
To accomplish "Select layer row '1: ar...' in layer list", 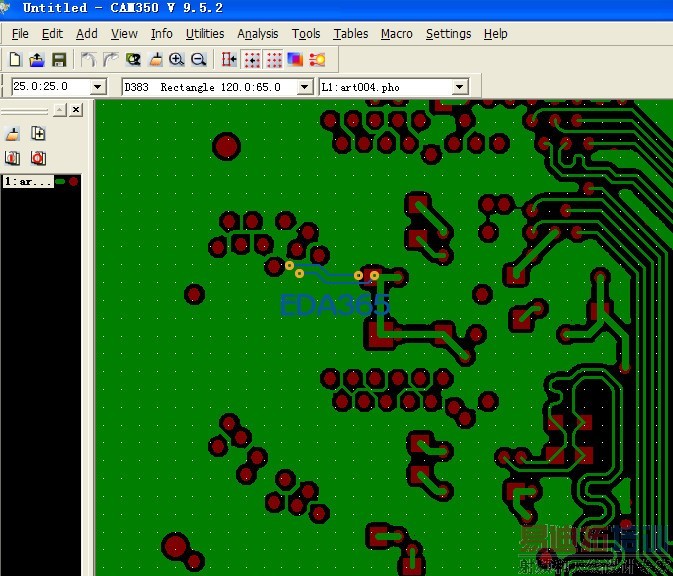I will pos(28,182).
